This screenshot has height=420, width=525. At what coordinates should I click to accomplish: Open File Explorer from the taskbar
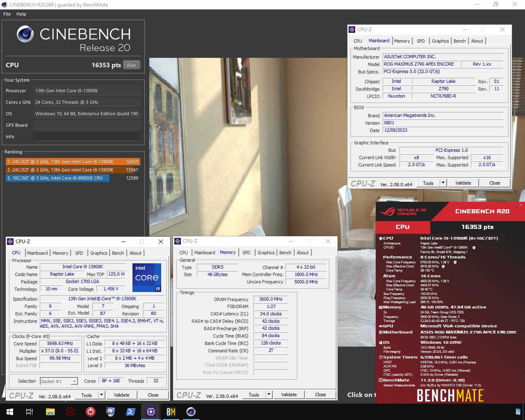pyautogui.click(x=50, y=411)
